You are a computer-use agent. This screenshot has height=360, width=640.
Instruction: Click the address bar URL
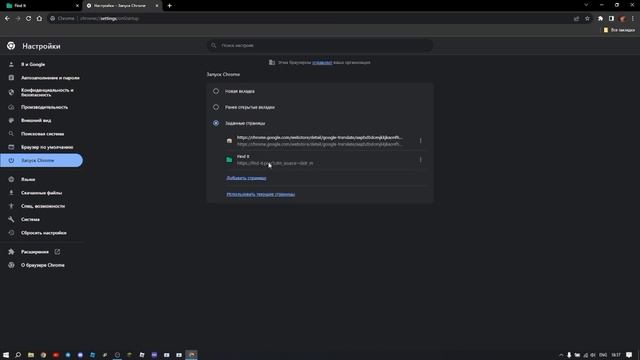109,18
